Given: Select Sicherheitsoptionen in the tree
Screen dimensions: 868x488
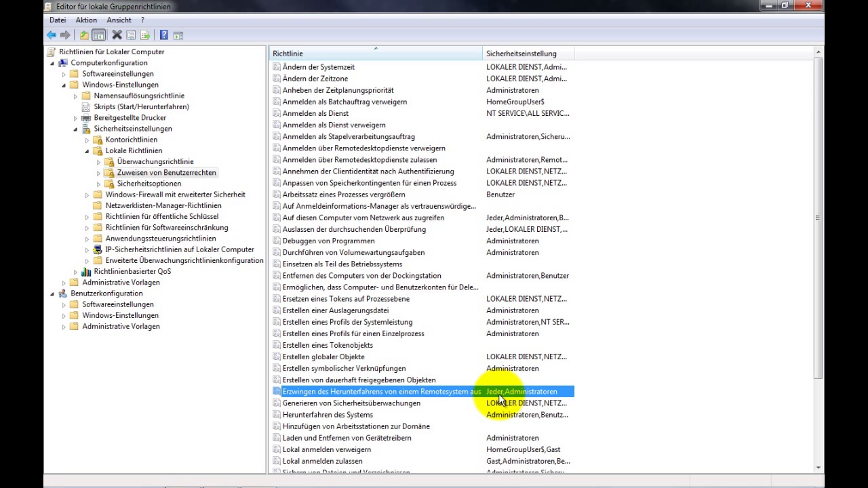Looking at the screenshot, I should click(149, 184).
